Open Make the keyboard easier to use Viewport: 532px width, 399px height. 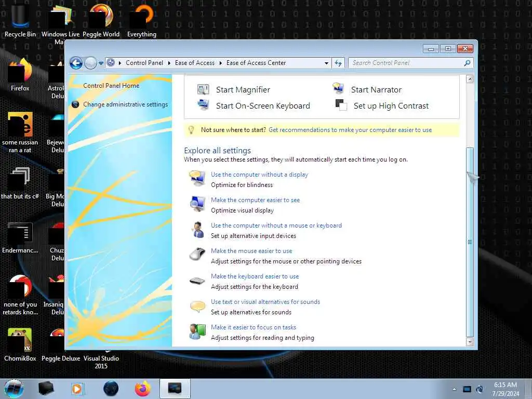click(255, 276)
